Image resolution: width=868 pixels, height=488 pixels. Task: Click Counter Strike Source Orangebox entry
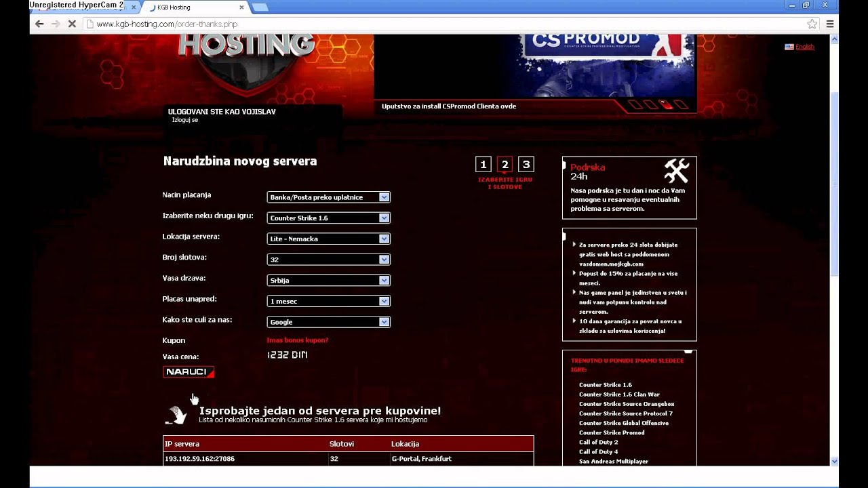click(627, 404)
